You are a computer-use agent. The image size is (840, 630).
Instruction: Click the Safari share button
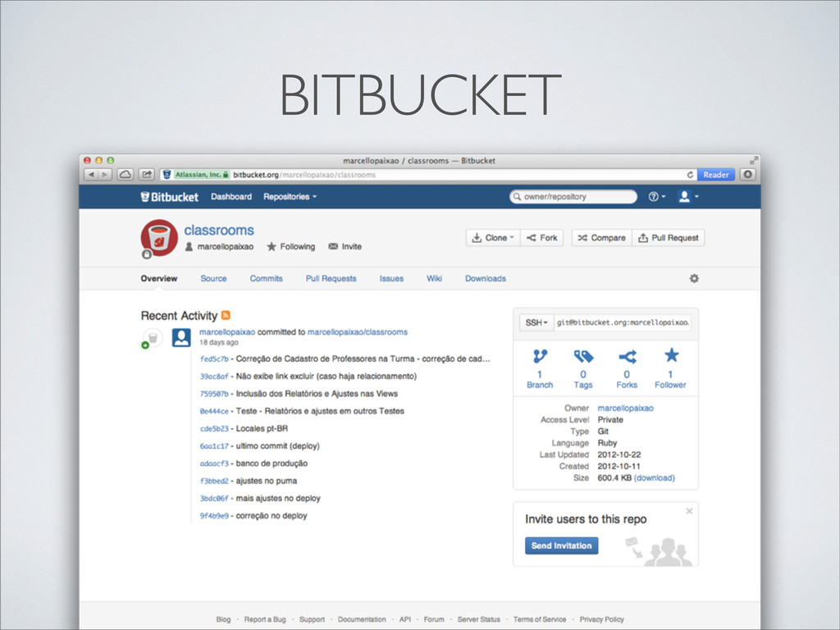point(147,175)
